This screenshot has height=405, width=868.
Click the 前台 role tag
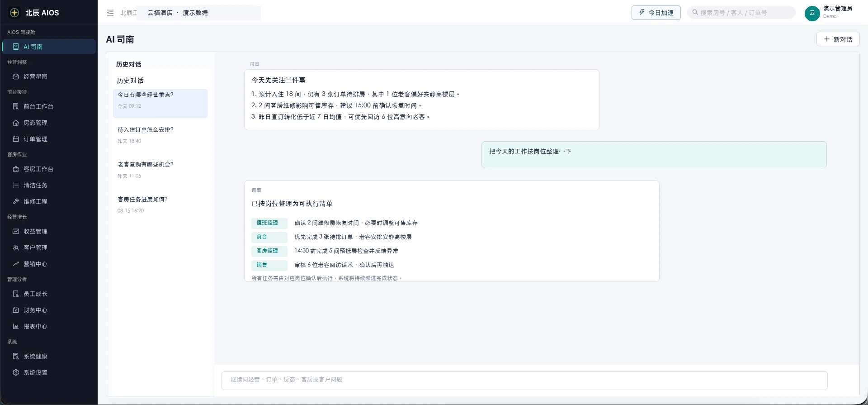coord(269,237)
